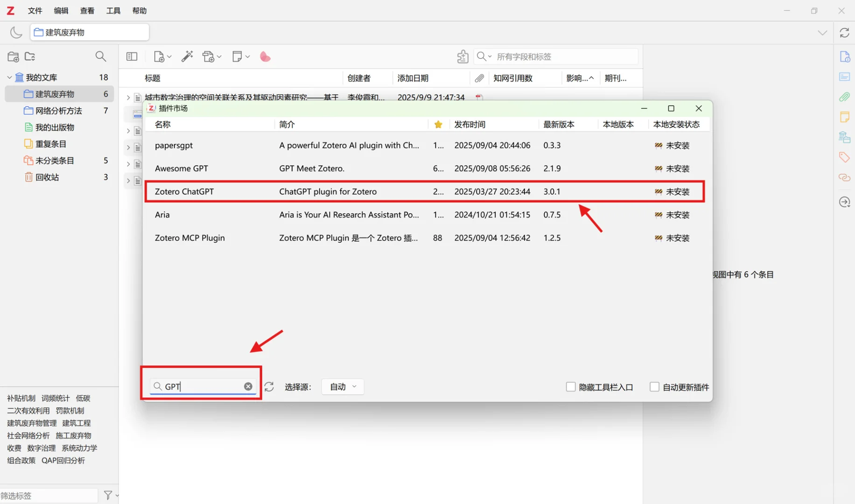Image resolution: width=855 pixels, height=504 pixels.
Task: Open the 文件 menu
Action: (35, 10)
